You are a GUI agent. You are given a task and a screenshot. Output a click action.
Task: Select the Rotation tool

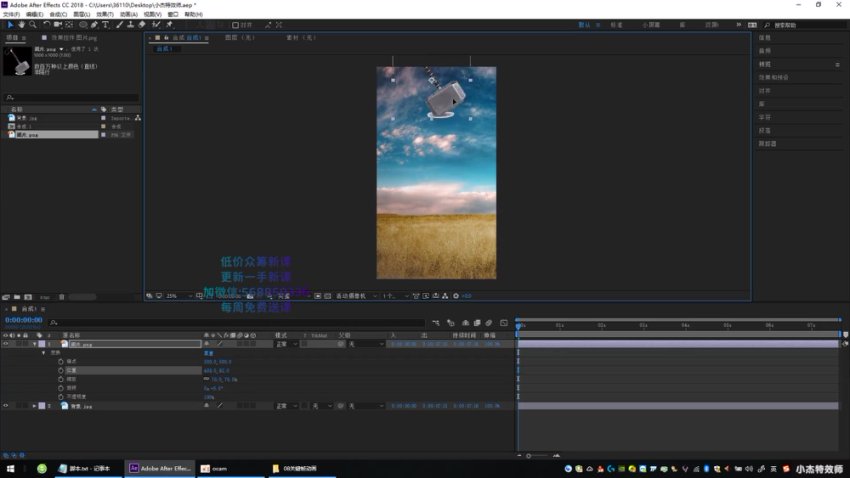(46, 25)
